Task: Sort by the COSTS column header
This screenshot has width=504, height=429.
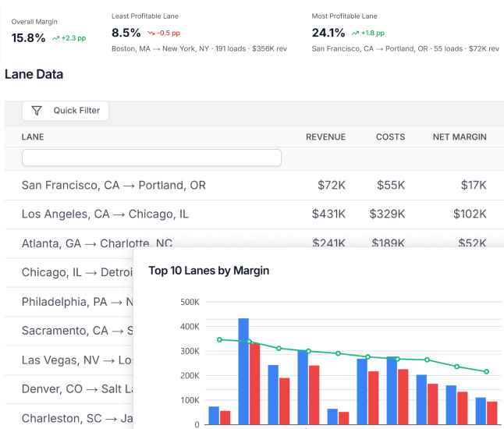Action: pyautogui.click(x=391, y=137)
